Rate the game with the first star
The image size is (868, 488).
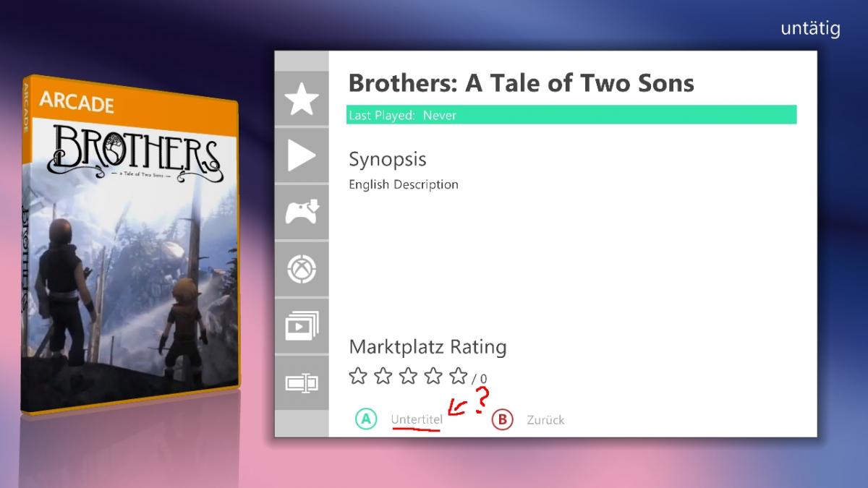tap(357, 376)
